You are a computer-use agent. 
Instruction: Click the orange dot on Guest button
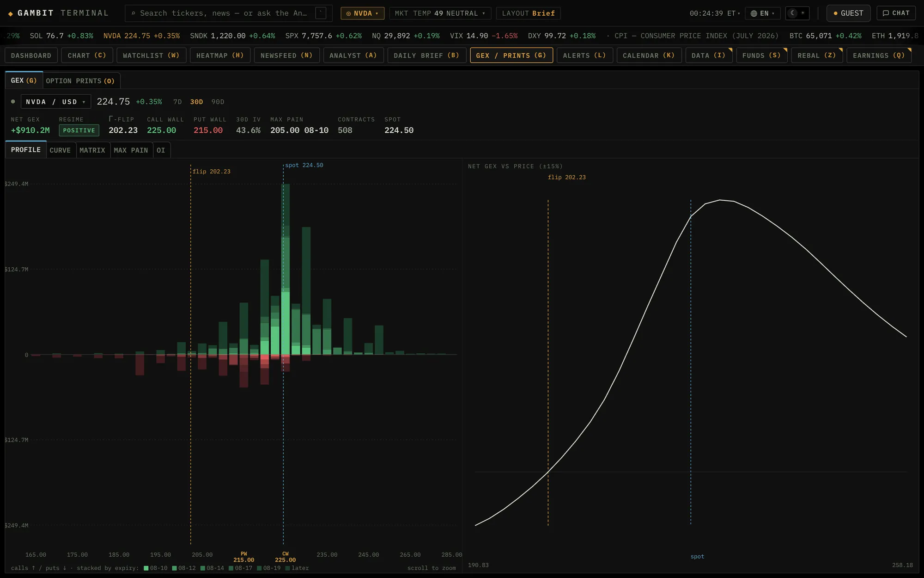click(x=835, y=13)
